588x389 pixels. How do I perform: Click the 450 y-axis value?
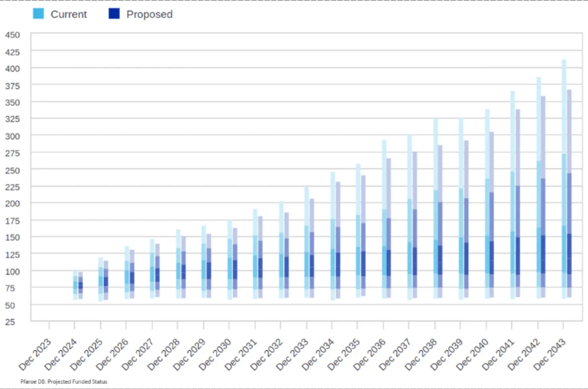coord(12,35)
